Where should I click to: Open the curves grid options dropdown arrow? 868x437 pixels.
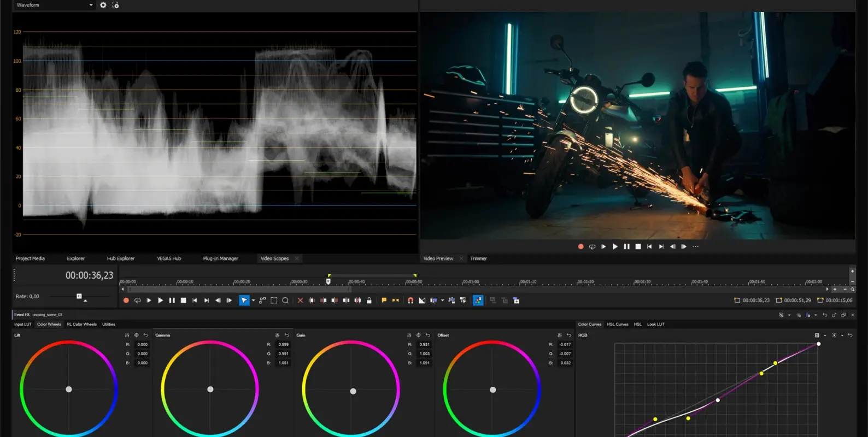point(825,335)
